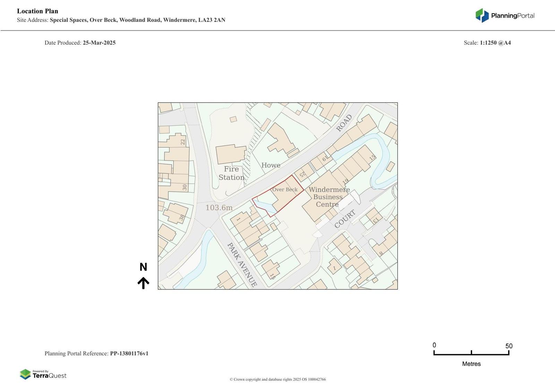Image resolution: width=555 pixels, height=392 pixels.
Task: Click the Howe place label
Action: coord(271,165)
